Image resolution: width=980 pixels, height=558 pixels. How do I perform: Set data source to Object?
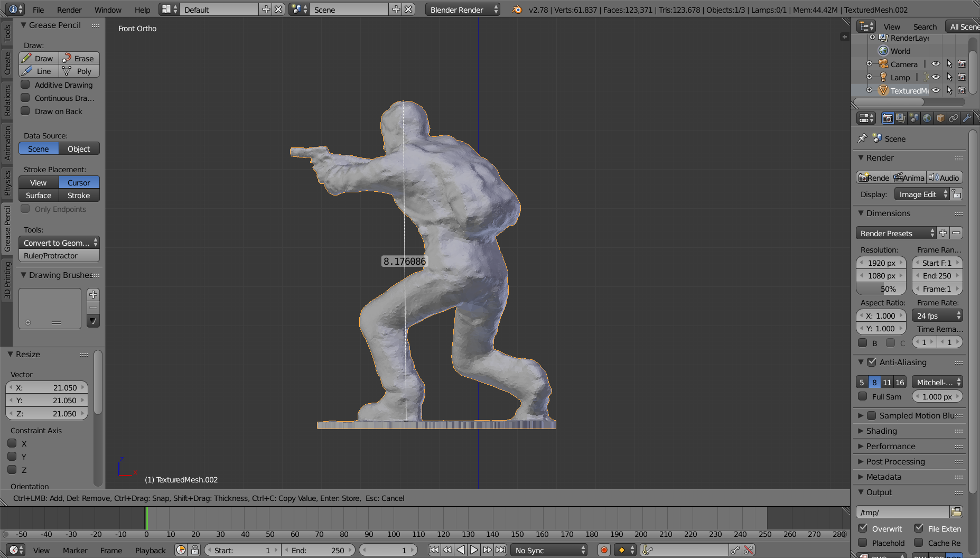[x=79, y=148]
